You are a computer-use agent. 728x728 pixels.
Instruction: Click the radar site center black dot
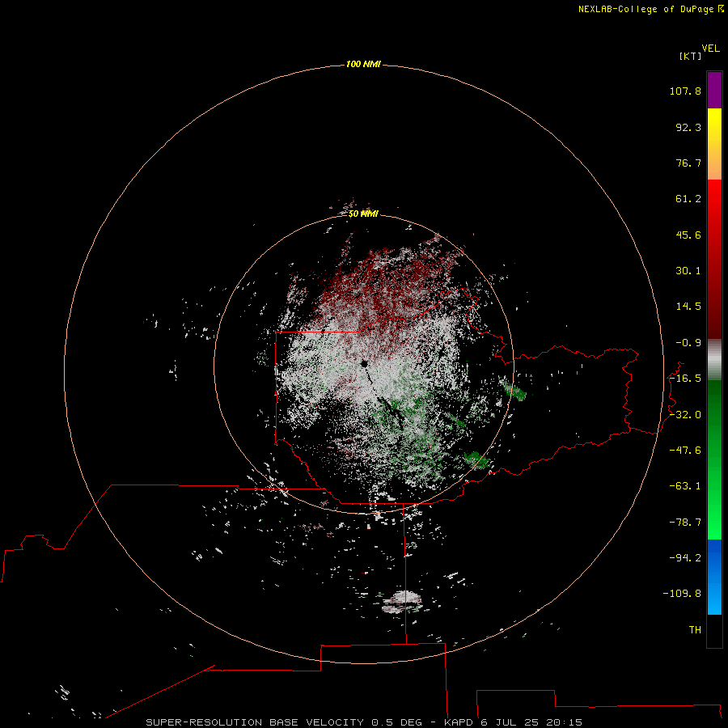tap(365, 363)
